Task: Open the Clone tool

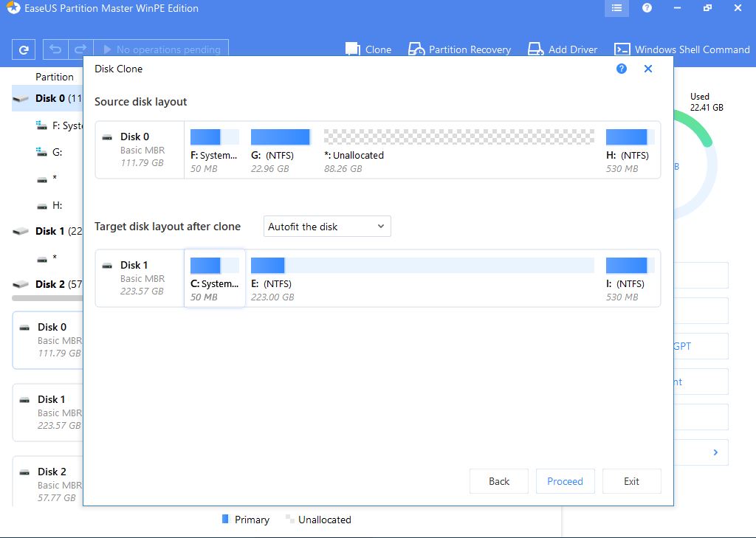Action: pyautogui.click(x=368, y=49)
